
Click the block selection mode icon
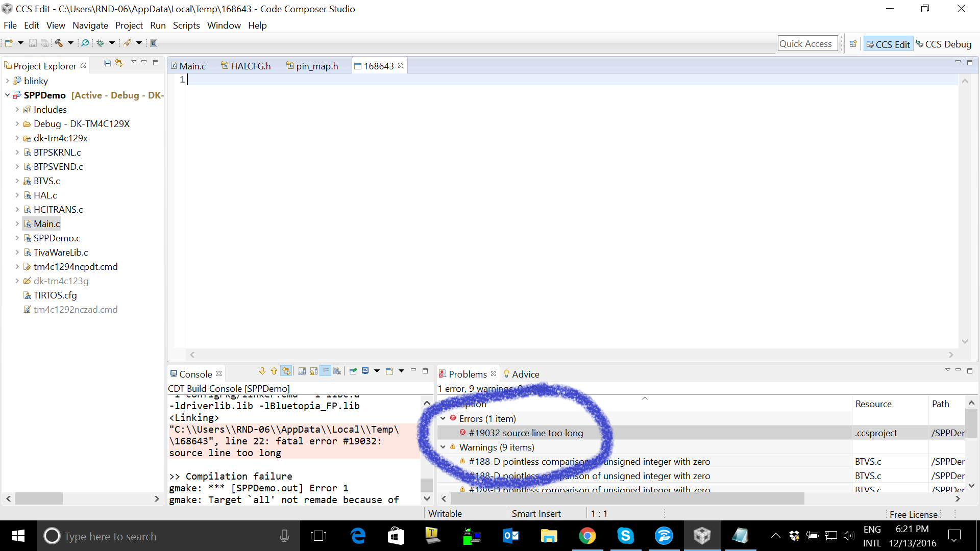click(154, 43)
